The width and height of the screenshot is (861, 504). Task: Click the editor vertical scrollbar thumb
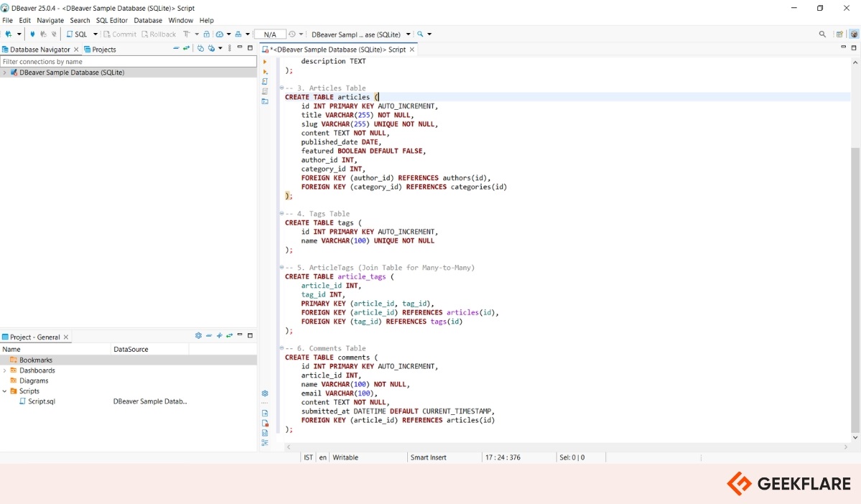855,289
